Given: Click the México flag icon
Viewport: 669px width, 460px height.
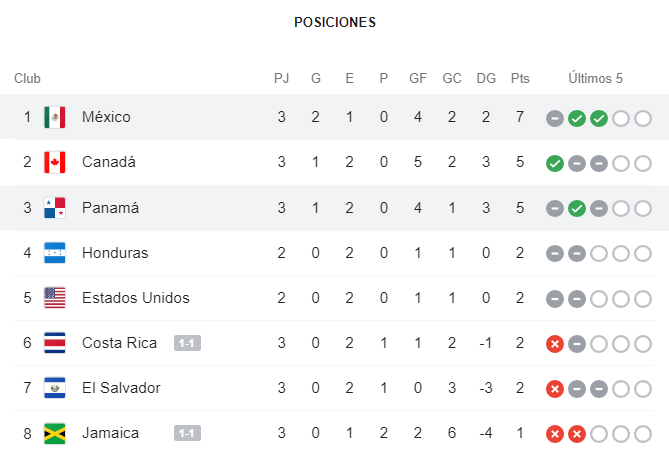Looking at the screenshot, I should click(x=55, y=117).
